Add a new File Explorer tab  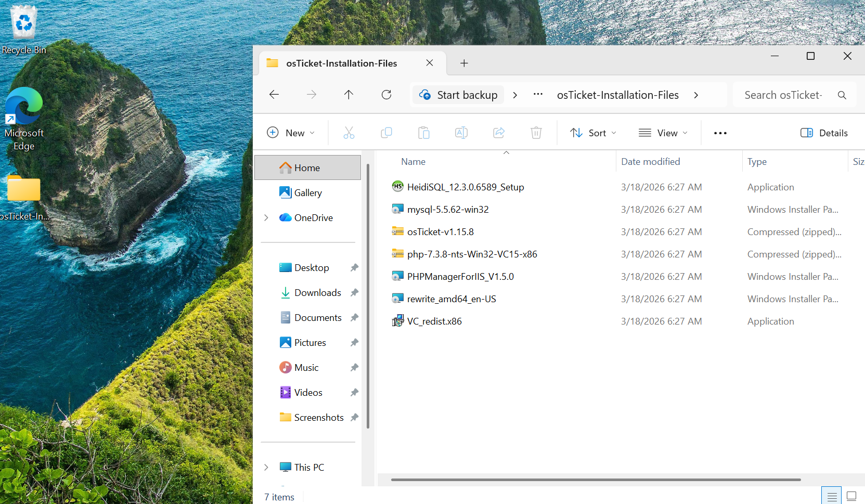click(464, 63)
